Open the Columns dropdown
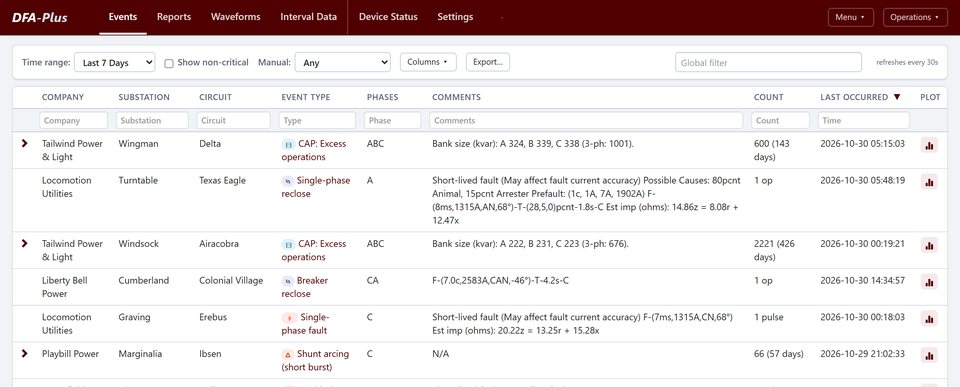This screenshot has width=960, height=387. [428, 62]
